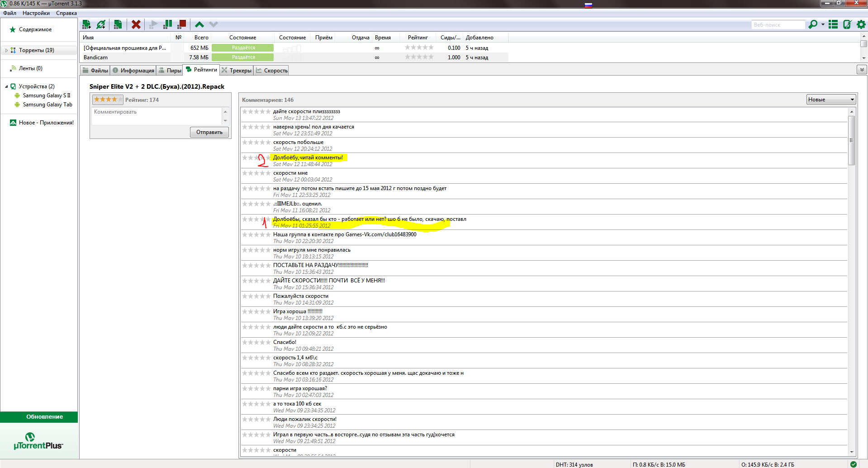Click the remote device icon in the toolbar
Screen dimensions: 868x468
click(x=847, y=24)
